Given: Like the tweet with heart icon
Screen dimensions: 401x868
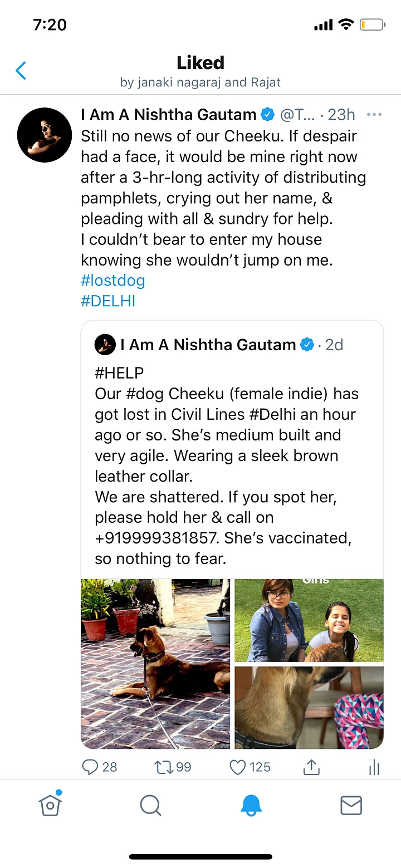Looking at the screenshot, I should (238, 767).
